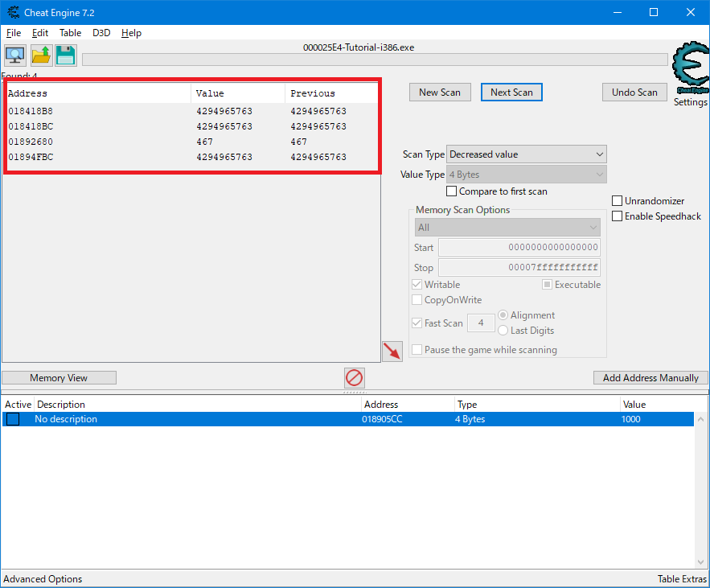This screenshot has height=588, width=710.
Task: Select the Last Digits radio button
Action: (502, 330)
